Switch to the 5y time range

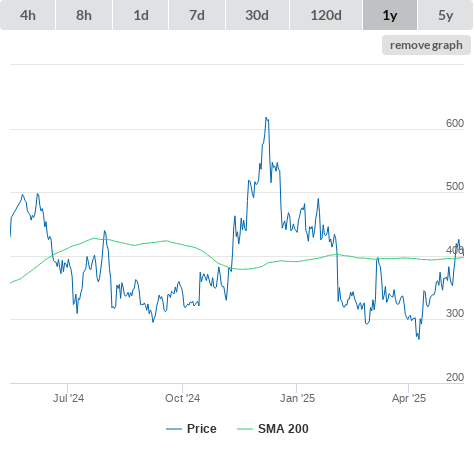tap(445, 15)
